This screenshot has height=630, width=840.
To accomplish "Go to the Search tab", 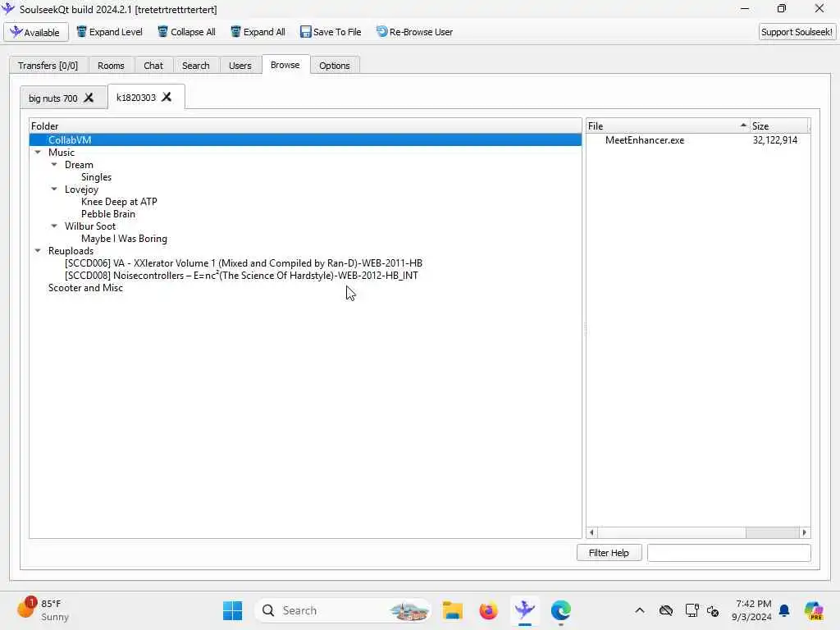I will point(195,66).
